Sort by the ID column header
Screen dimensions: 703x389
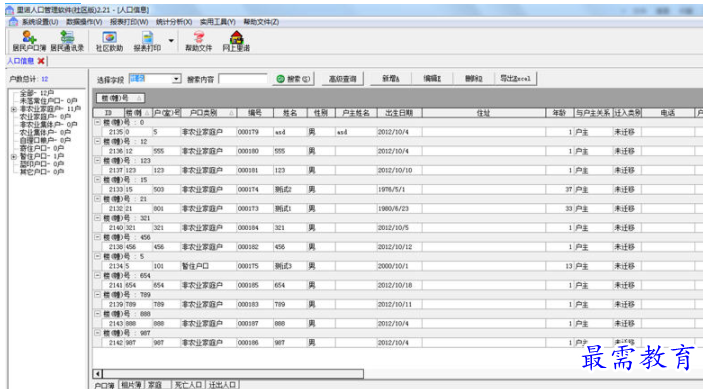108,113
